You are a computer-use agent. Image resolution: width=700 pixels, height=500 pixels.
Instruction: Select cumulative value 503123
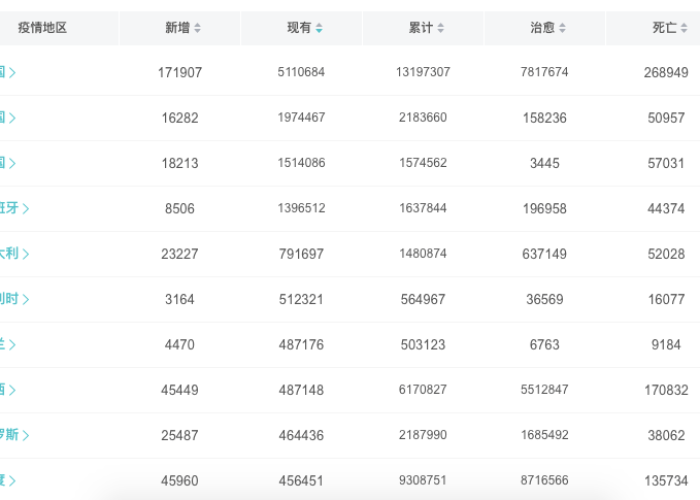pos(423,345)
